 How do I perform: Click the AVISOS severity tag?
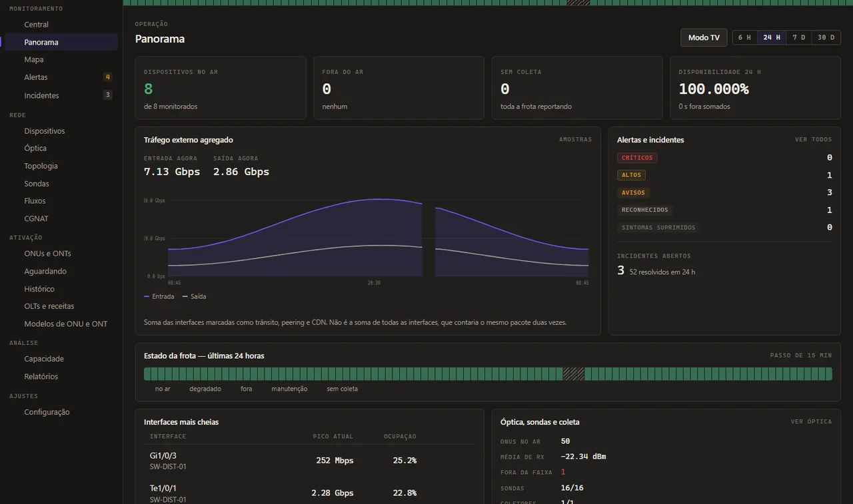pos(633,192)
